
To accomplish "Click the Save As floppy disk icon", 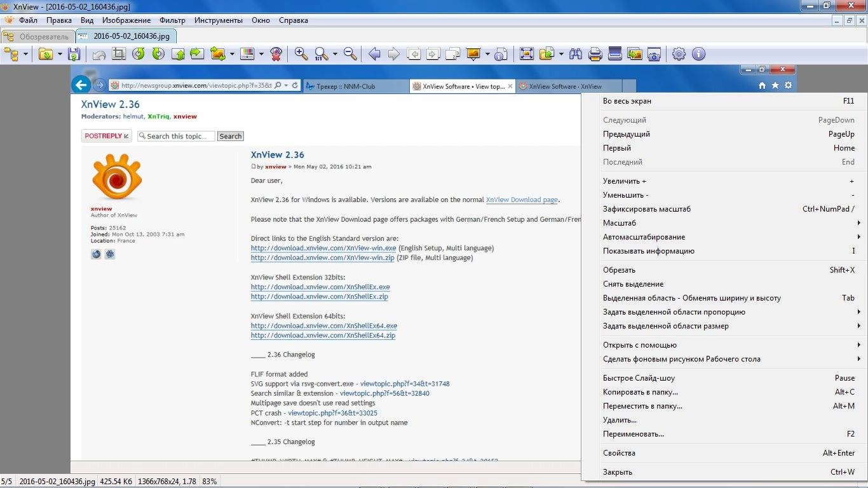I will (x=74, y=55).
